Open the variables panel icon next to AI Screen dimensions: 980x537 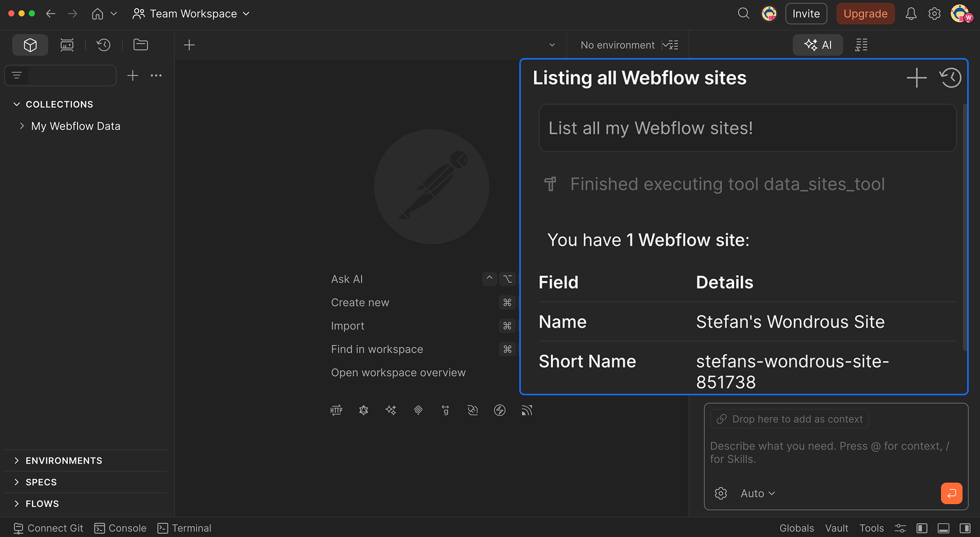point(861,45)
